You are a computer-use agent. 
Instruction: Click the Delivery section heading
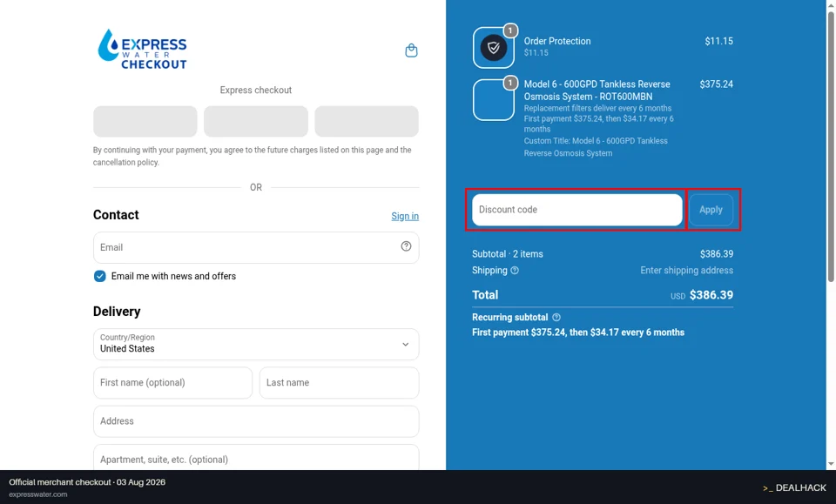pos(117,311)
